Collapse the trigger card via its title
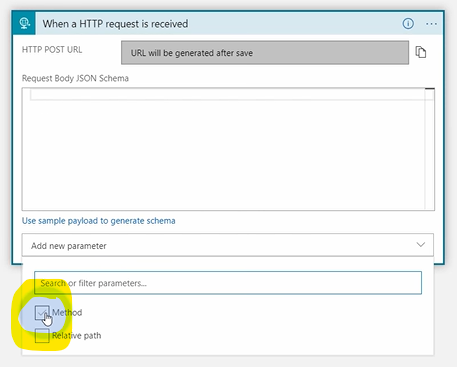 pos(115,24)
